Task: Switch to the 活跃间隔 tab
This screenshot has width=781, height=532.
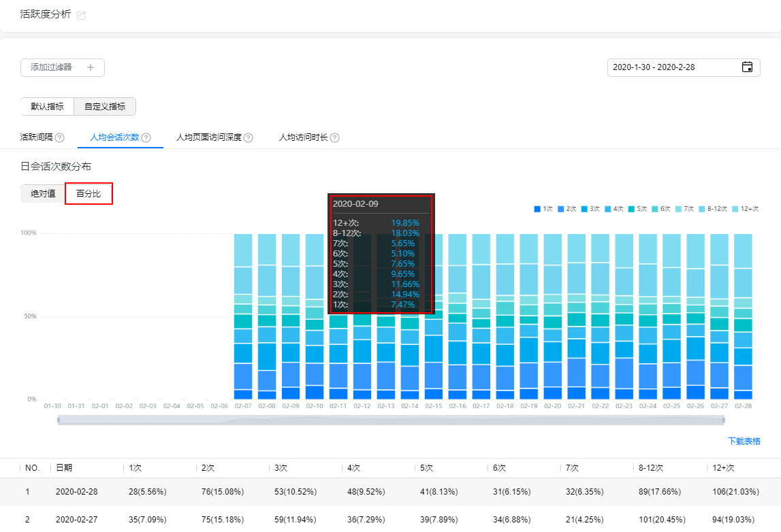Action: click(x=36, y=137)
